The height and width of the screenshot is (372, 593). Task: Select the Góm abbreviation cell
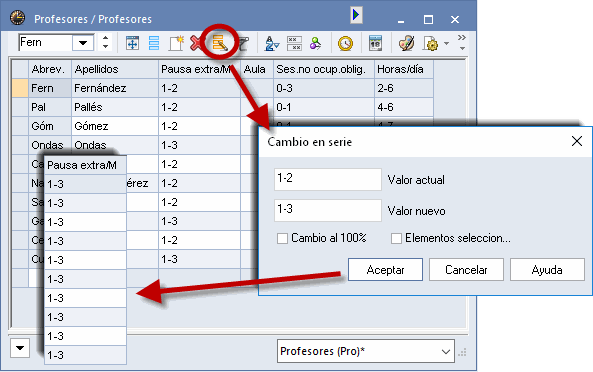coord(50,126)
